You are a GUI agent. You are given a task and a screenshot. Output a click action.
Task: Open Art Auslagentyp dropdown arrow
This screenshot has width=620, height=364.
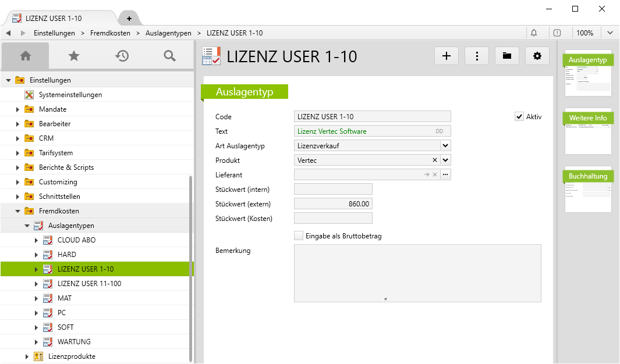click(445, 146)
